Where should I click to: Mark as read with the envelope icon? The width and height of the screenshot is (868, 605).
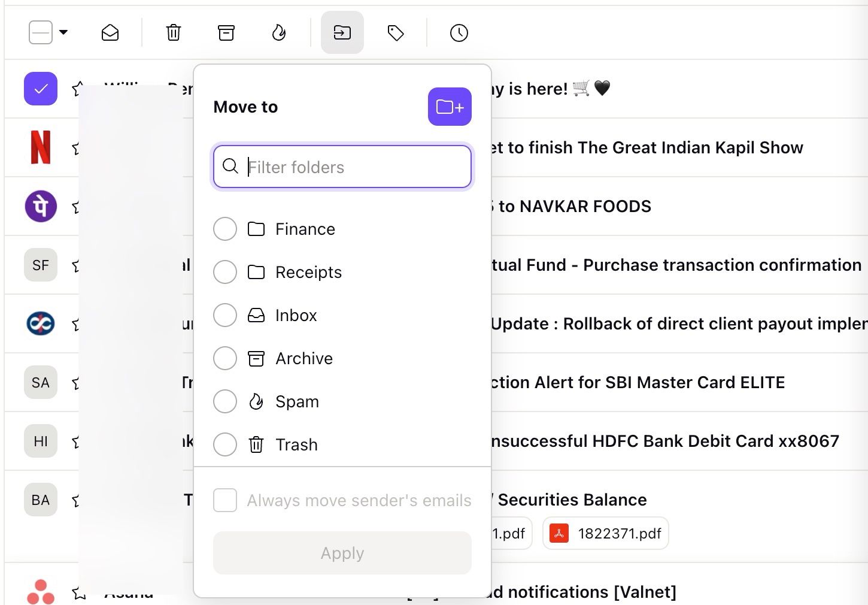click(110, 32)
